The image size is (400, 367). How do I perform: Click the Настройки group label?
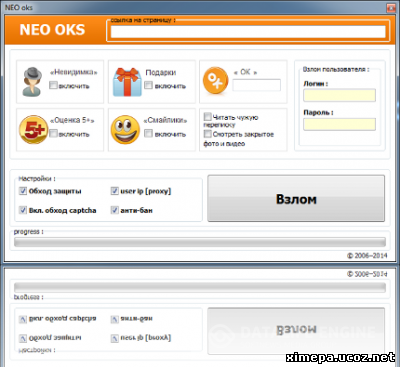37,179
